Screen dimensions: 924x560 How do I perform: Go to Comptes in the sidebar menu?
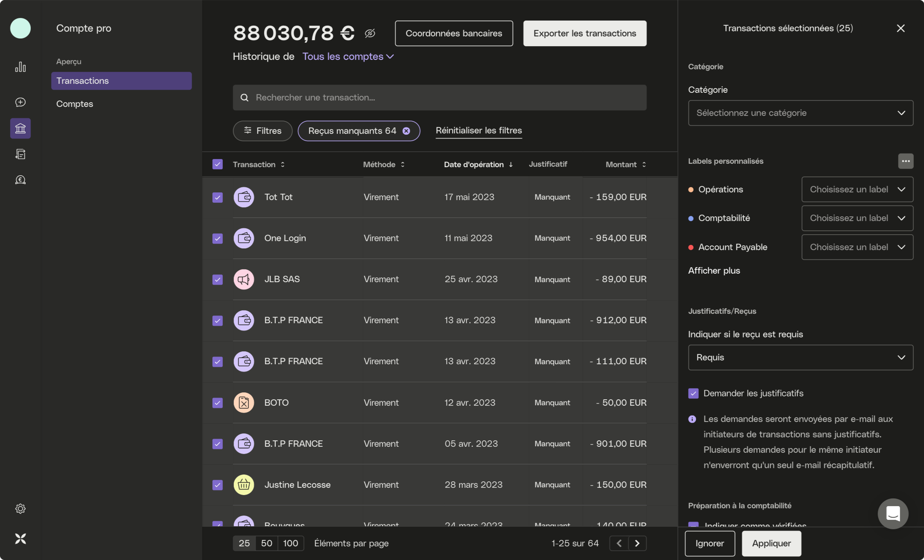click(x=75, y=104)
